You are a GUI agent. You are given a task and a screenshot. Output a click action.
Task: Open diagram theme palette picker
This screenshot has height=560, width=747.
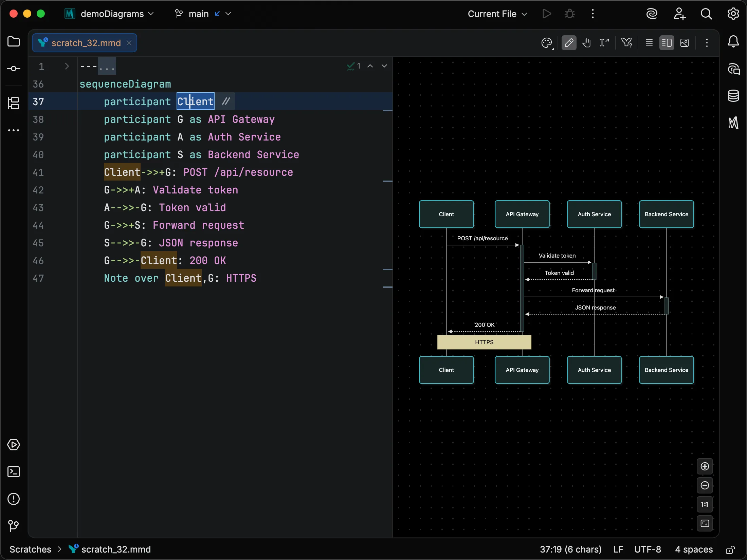[547, 43]
